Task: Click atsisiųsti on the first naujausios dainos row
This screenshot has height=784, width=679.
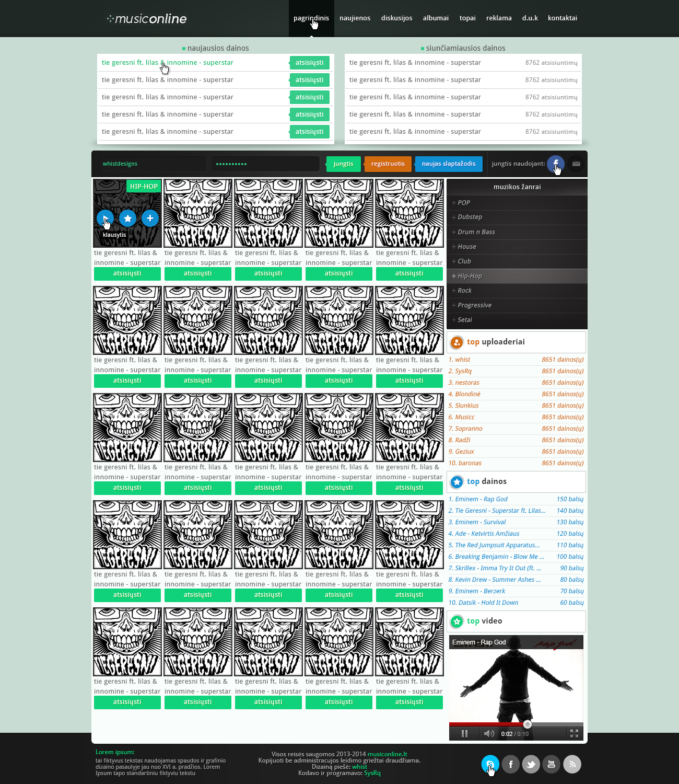Action: (x=309, y=63)
